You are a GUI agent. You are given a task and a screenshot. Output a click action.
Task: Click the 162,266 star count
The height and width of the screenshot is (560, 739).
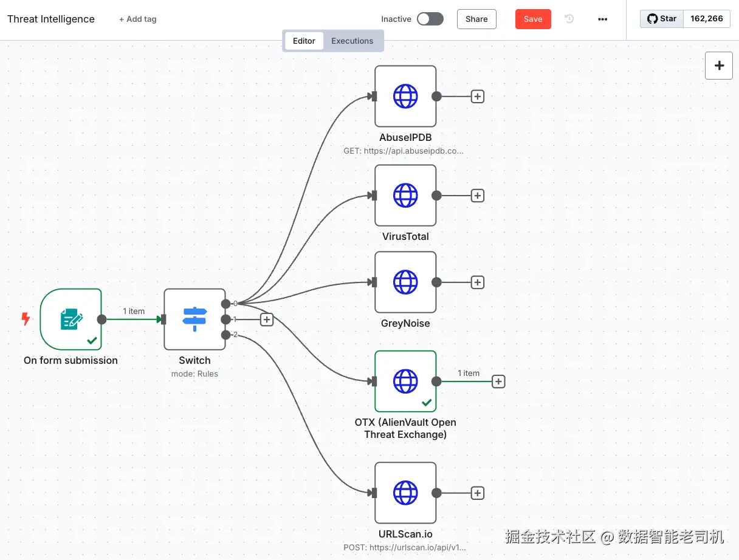(707, 19)
